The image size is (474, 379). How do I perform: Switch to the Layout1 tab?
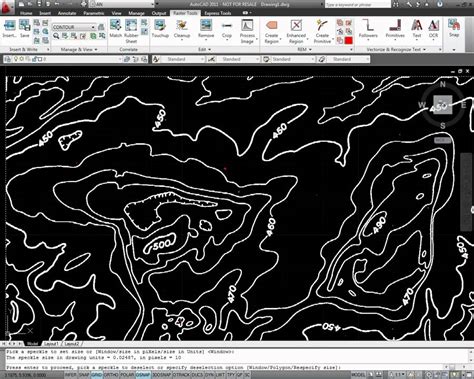(51, 344)
